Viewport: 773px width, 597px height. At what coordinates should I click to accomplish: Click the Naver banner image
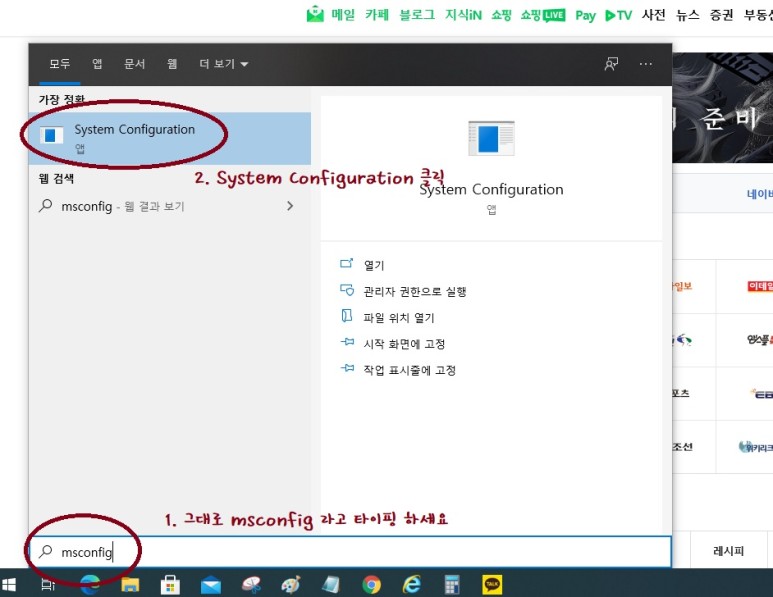[722, 107]
